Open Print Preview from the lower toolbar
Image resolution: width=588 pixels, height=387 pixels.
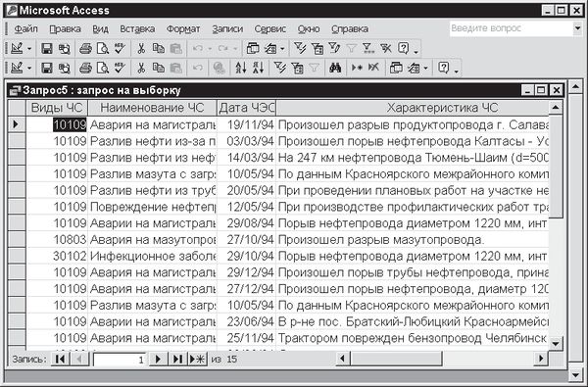coord(102,68)
